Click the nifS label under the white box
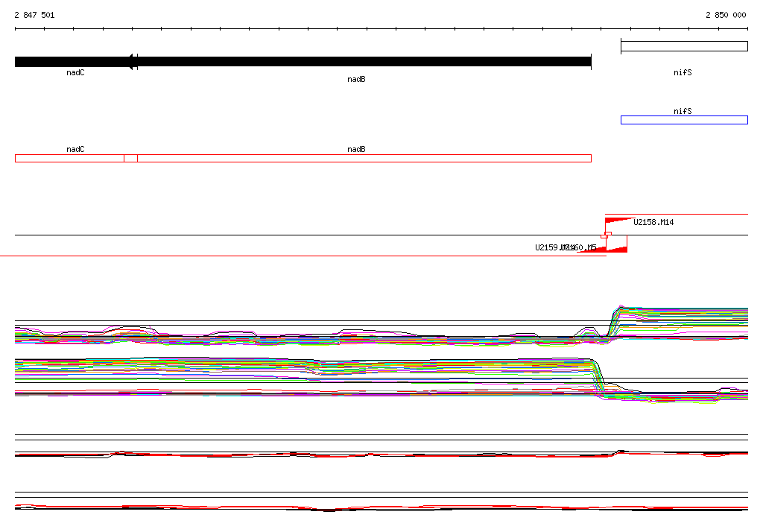 683,72
